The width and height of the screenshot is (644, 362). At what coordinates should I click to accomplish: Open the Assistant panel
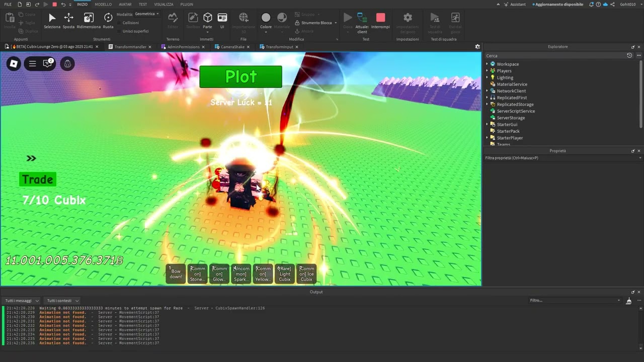514,5
